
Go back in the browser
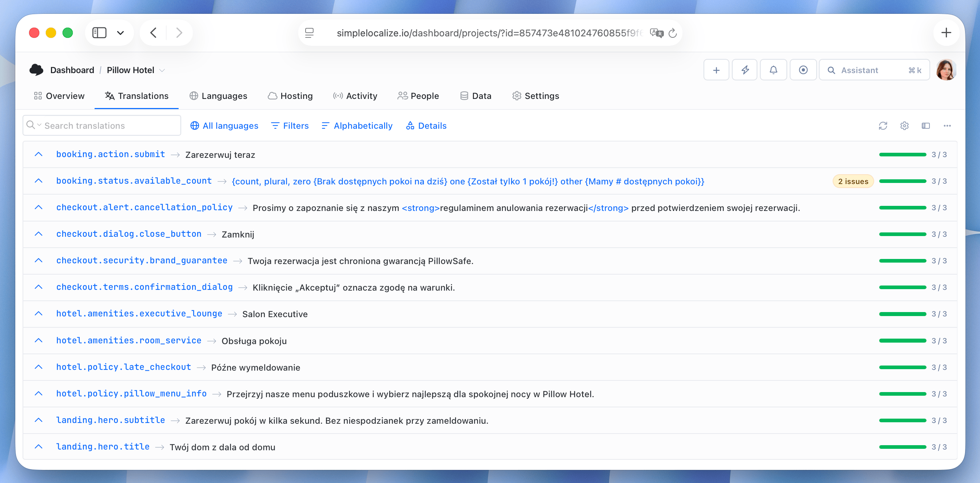153,33
